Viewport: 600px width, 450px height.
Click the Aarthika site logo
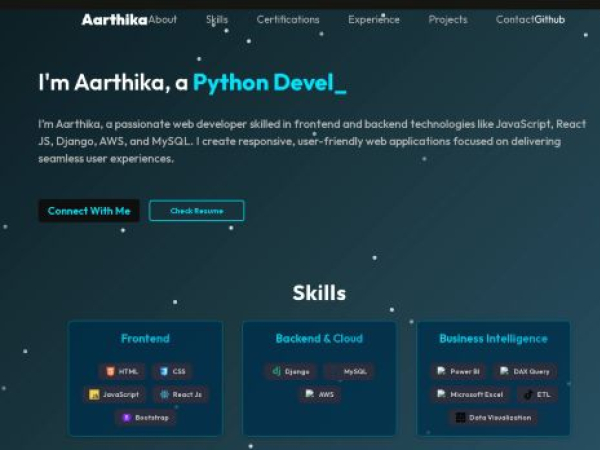click(114, 20)
